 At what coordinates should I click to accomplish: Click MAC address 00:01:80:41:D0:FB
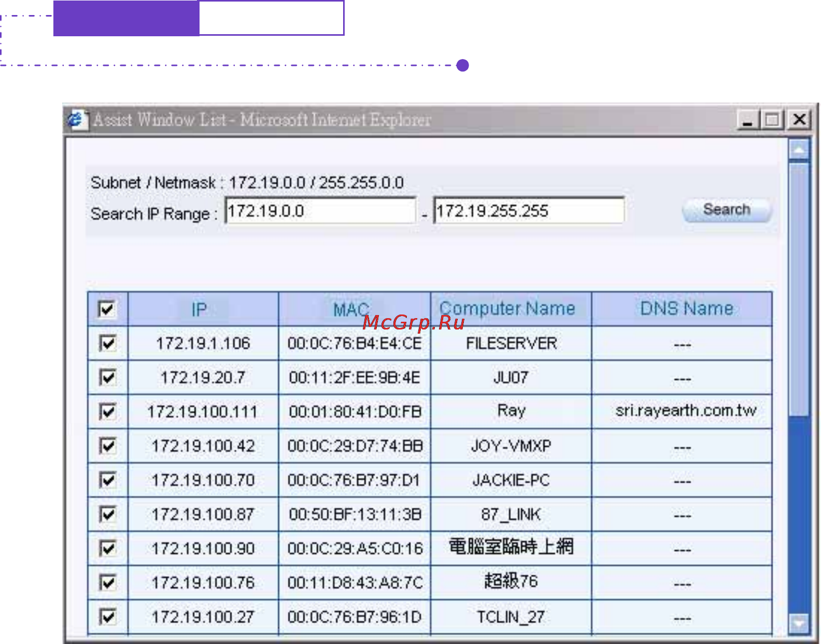[355, 412]
